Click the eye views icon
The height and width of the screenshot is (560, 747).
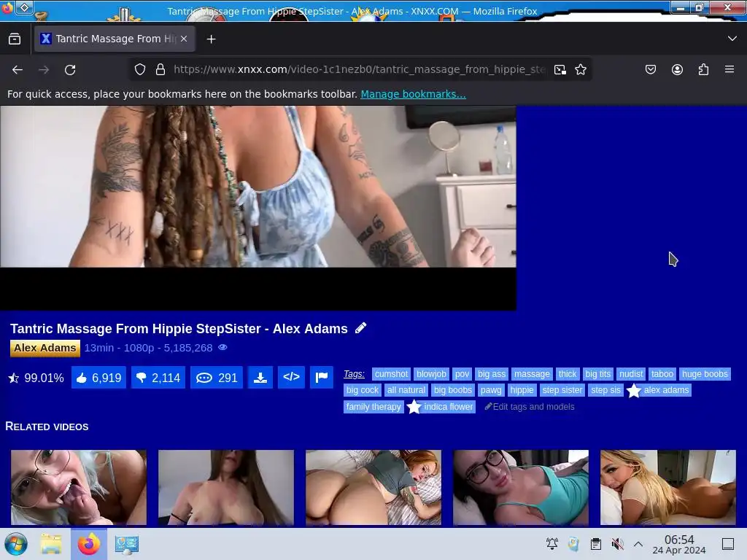point(222,348)
